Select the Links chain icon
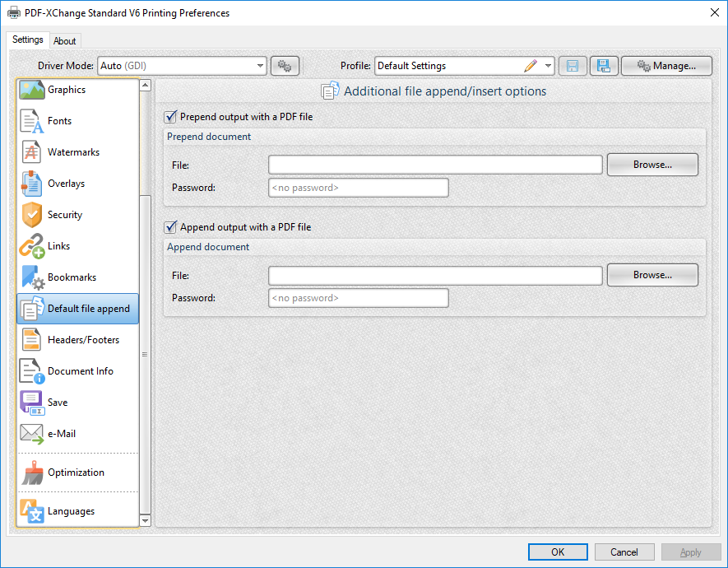The height and width of the screenshot is (568, 728). [x=31, y=246]
